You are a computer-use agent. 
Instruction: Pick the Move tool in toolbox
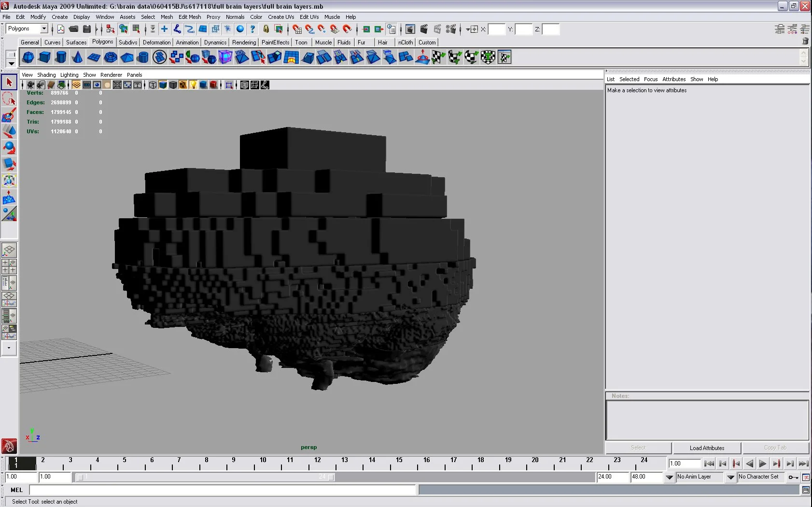[9, 132]
